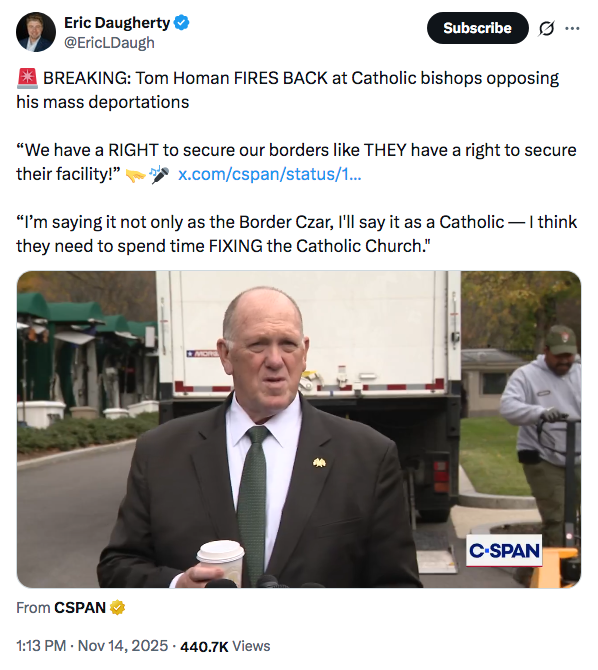Click the C-SPAN logo watermark in video
598x670 pixels.
point(504,550)
